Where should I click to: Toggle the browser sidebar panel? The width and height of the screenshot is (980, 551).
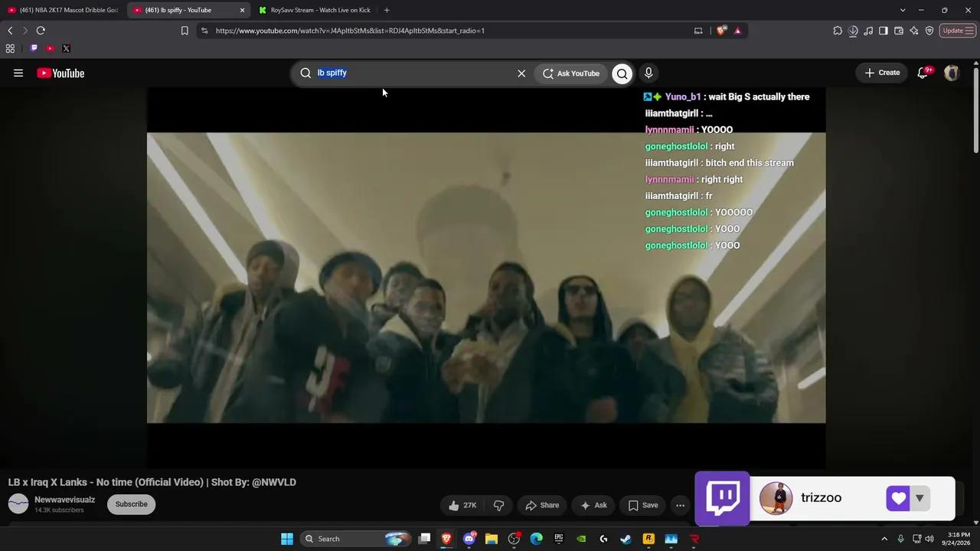coord(884,31)
